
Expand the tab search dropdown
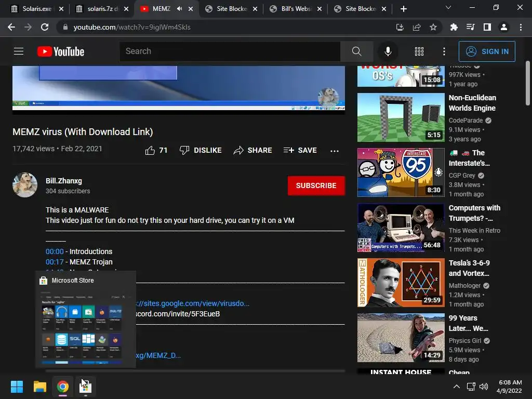(x=448, y=7)
